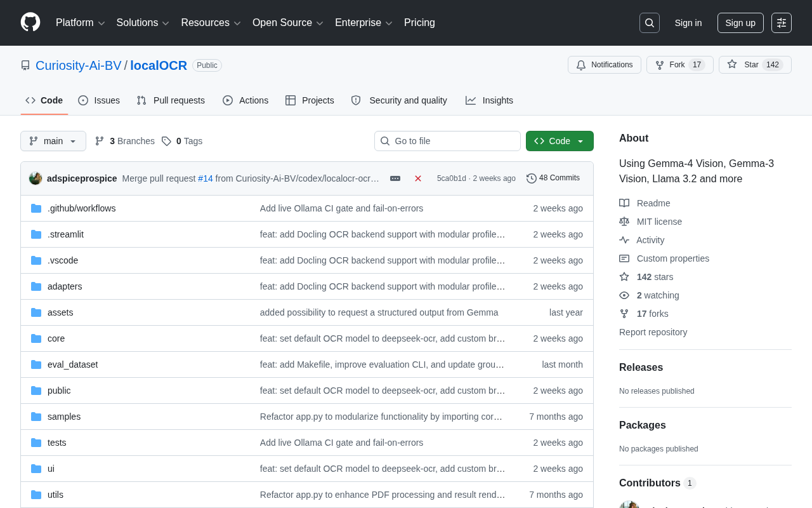
Task: Switch to the Actions tab
Action: point(246,100)
